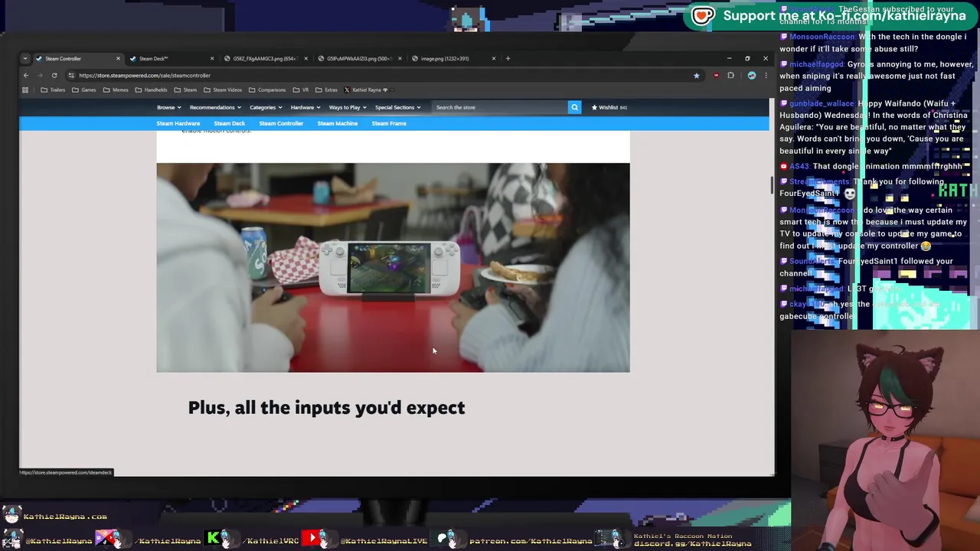Expand the Categories dropdown
The image size is (980, 551).
click(x=266, y=107)
